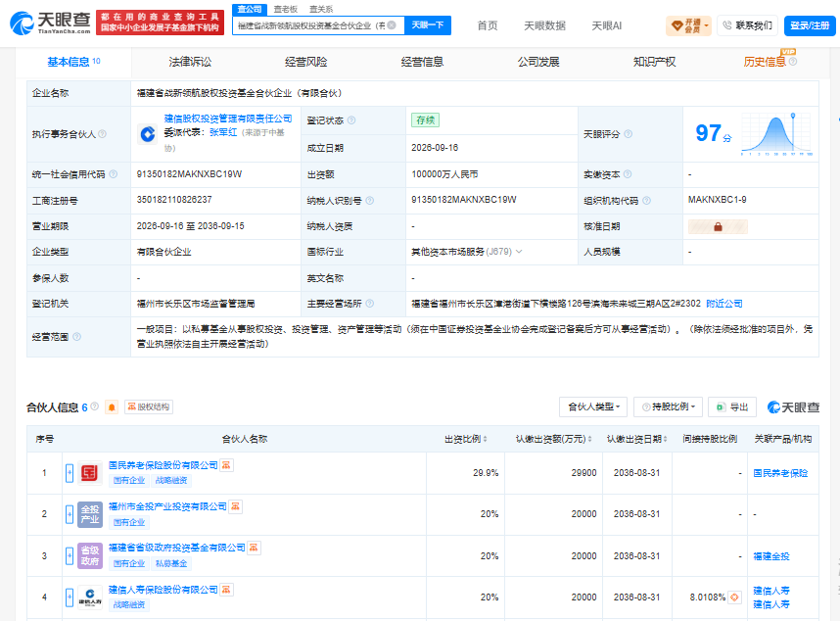The height and width of the screenshot is (621, 840).
Task: Open the equity structure icon beside 福建省省级政府投资基金有限公司
Action: [x=254, y=548]
